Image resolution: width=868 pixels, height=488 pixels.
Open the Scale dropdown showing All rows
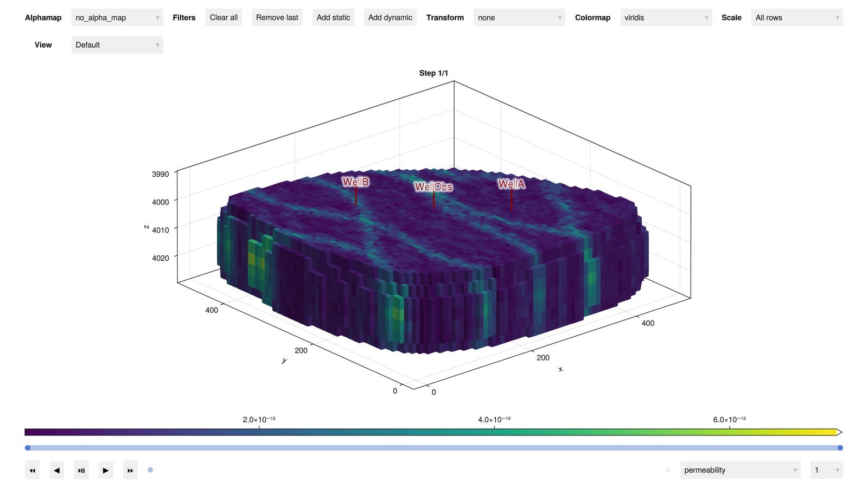tap(796, 17)
